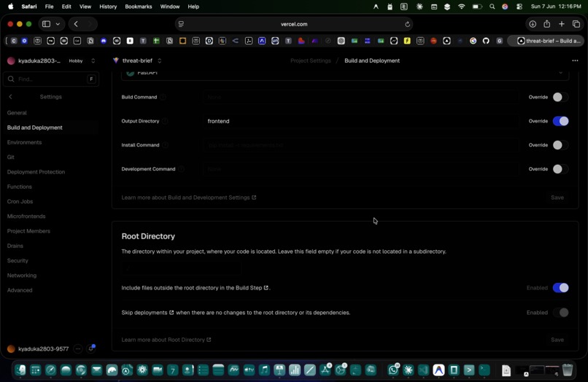588x382 pixels.
Task: Go back using the Settings sidebar arrow
Action: coord(10,97)
